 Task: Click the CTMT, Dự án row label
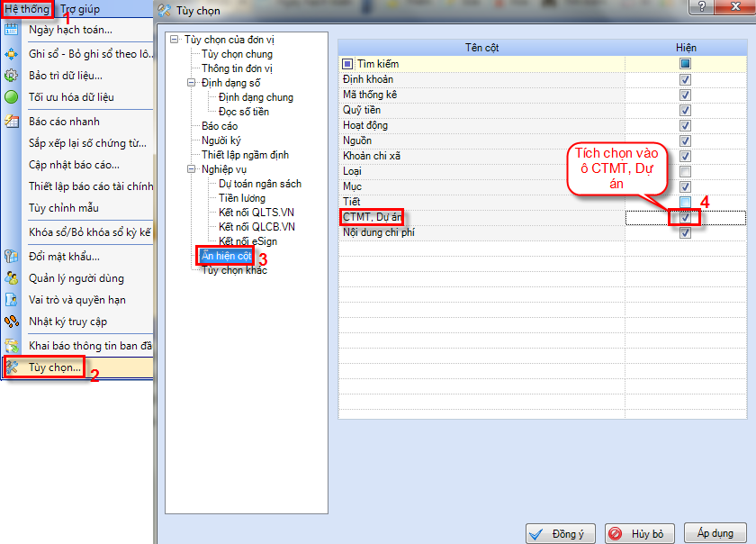(x=373, y=217)
